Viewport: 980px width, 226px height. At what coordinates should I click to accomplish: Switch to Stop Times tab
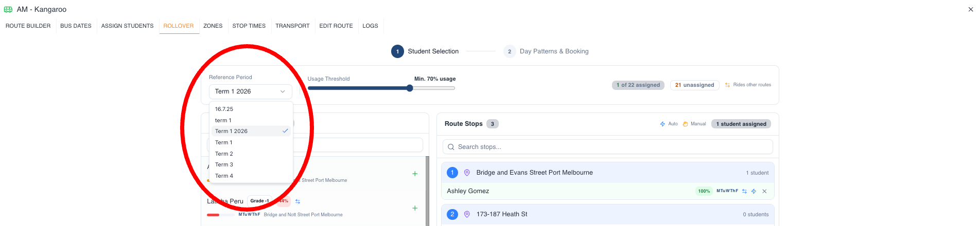[249, 26]
